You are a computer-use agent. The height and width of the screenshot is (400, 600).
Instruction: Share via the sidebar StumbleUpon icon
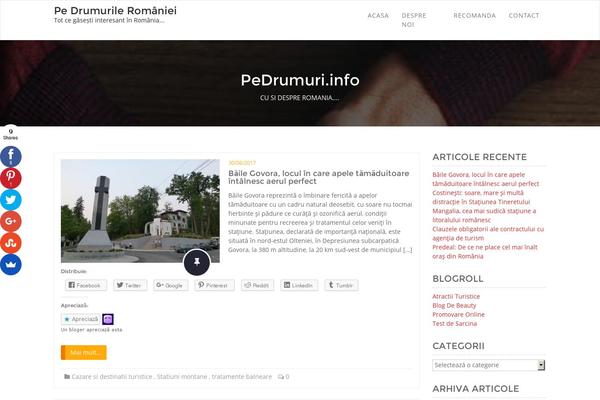click(11, 243)
